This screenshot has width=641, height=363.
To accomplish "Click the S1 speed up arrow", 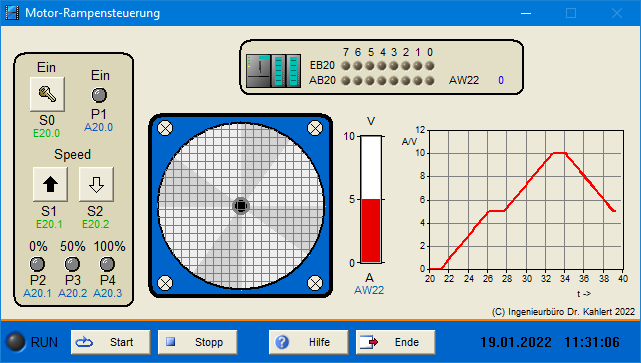I will point(50,184).
